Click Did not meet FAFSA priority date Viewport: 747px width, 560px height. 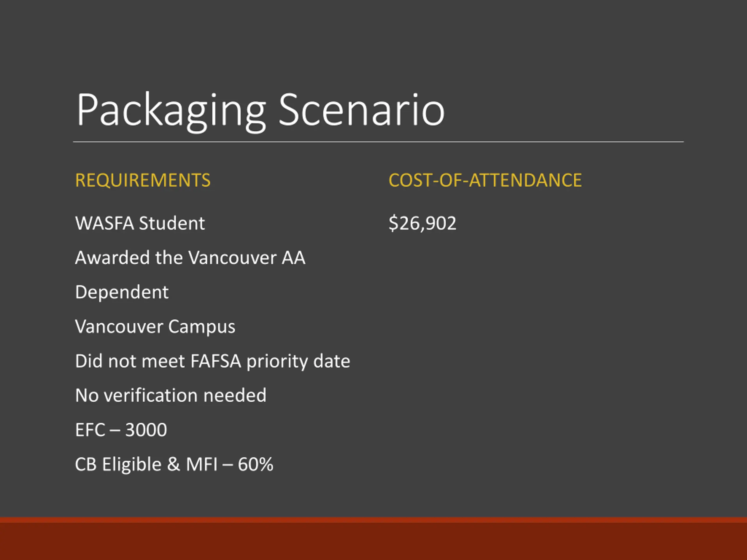click(x=213, y=361)
